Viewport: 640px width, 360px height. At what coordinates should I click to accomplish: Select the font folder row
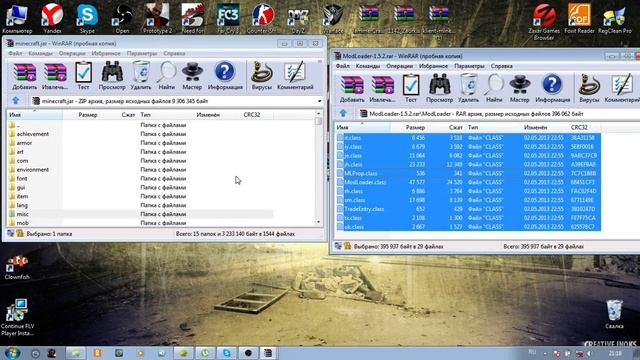coord(140,178)
